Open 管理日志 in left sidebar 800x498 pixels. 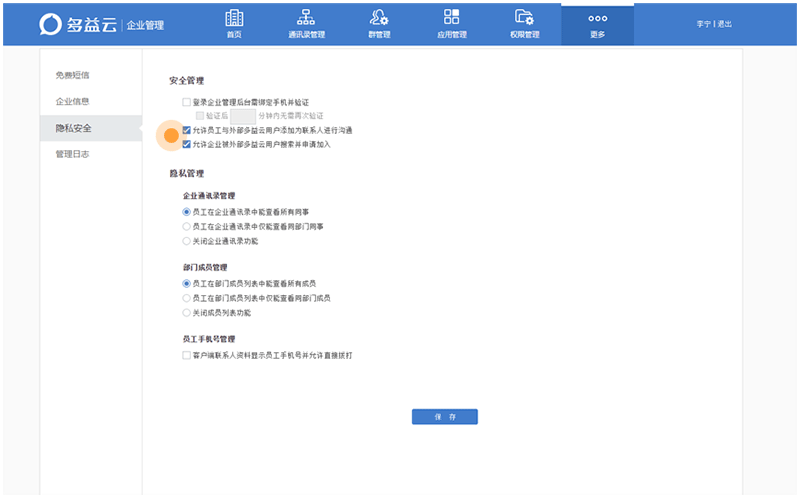coord(80,154)
